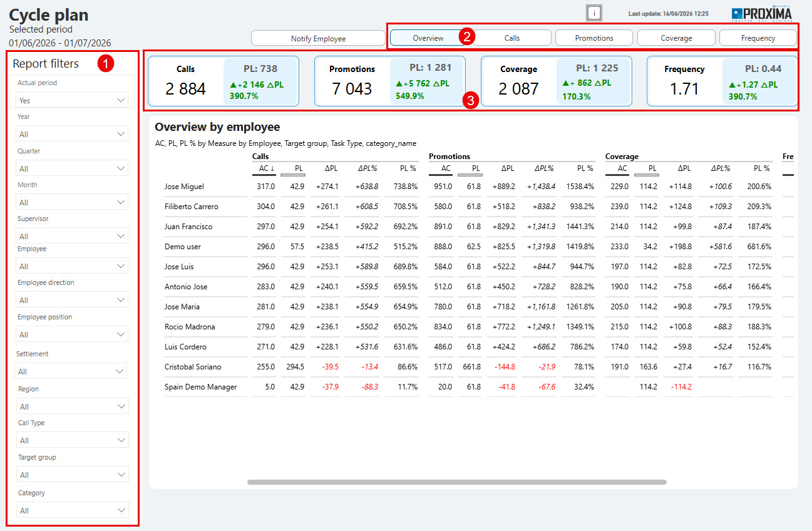The image size is (812, 531).
Task: Expand the Region filter dropdown
Action: 71,406
